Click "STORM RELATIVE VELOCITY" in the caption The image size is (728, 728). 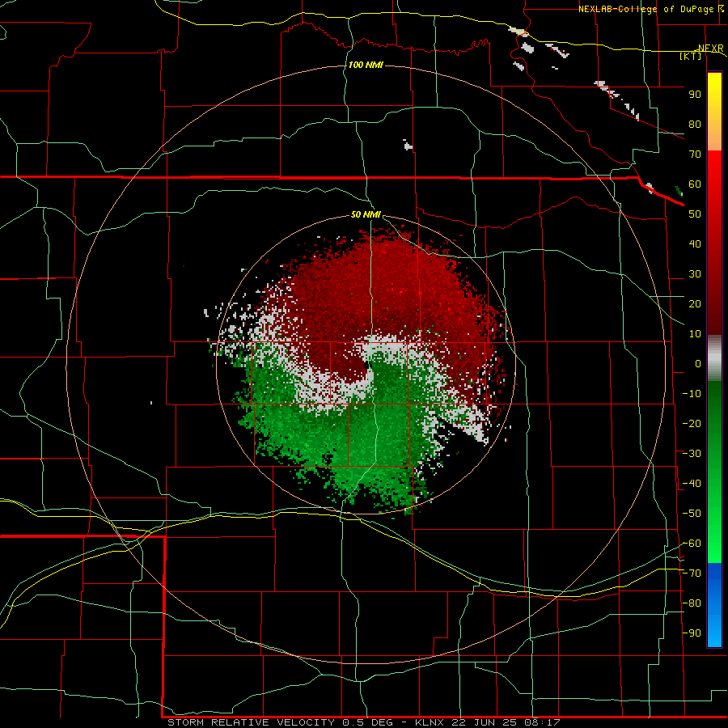[251, 722]
